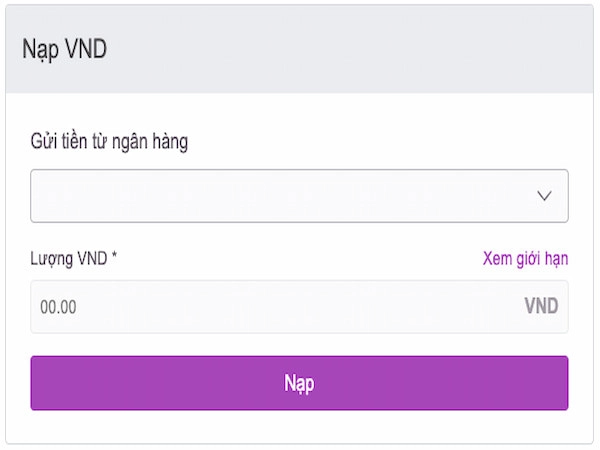Viewport: 600px width, 450px height.
Task: Click the left side of empty bank dropdown
Action: coord(115,196)
